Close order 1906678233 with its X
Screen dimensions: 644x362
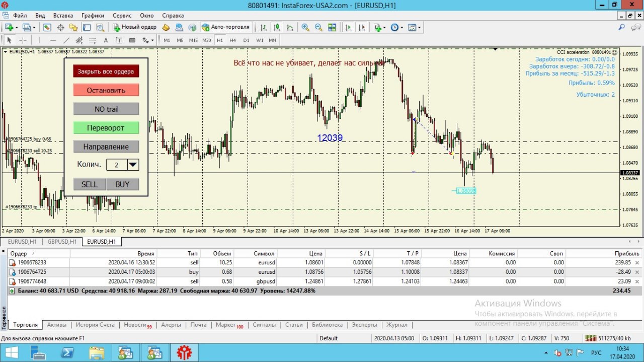pyautogui.click(x=637, y=263)
